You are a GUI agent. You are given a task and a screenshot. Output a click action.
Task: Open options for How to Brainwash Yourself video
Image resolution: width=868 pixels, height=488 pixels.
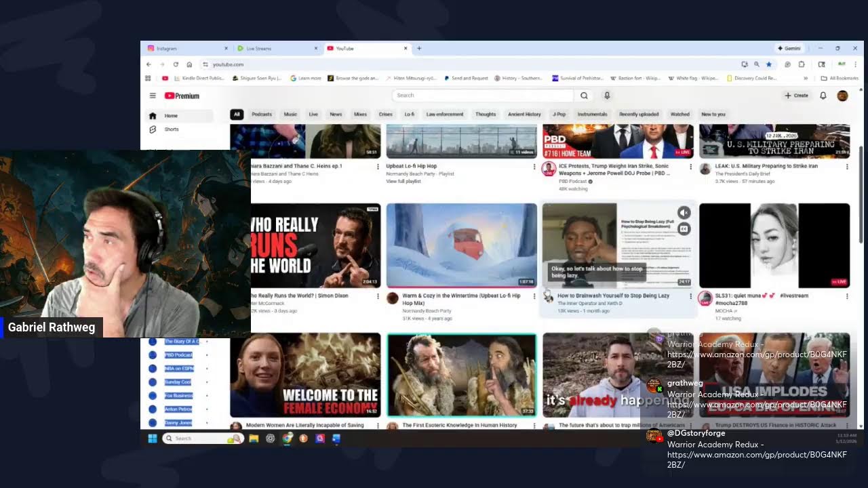pos(690,296)
